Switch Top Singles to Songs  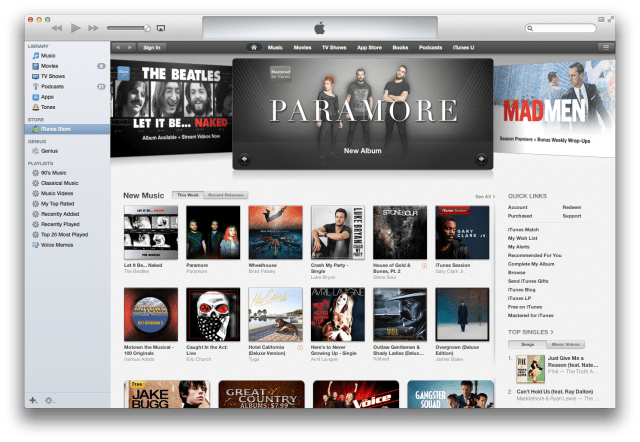[x=527, y=344]
